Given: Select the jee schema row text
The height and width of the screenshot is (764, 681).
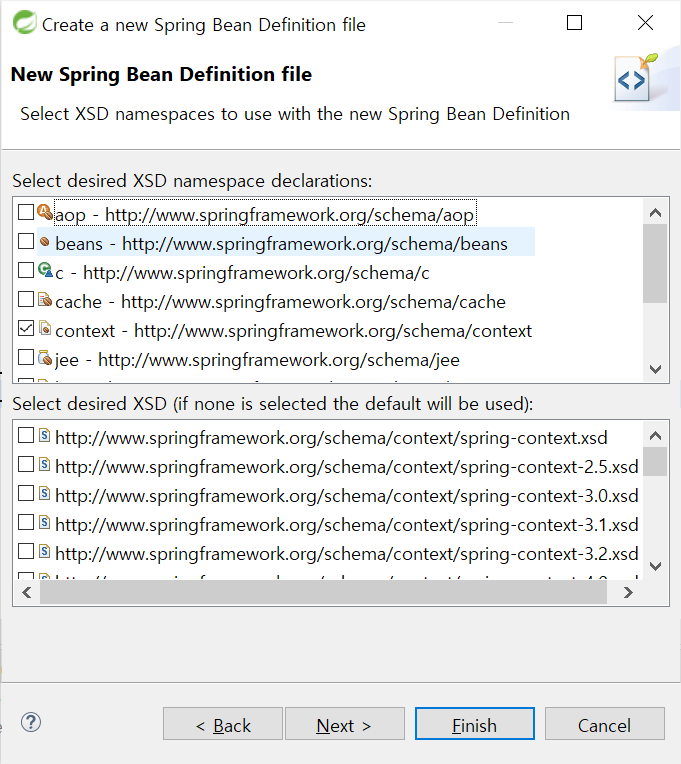Looking at the screenshot, I should 257,360.
